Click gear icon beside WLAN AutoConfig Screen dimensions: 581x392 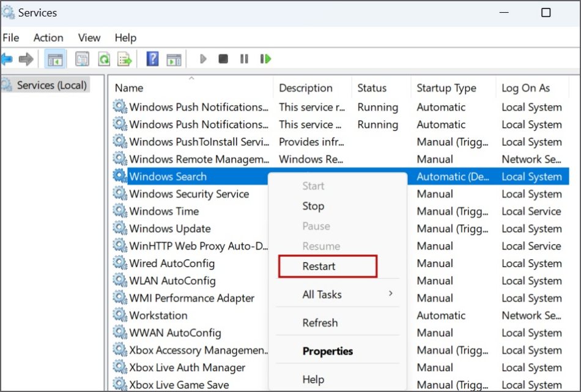click(120, 279)
